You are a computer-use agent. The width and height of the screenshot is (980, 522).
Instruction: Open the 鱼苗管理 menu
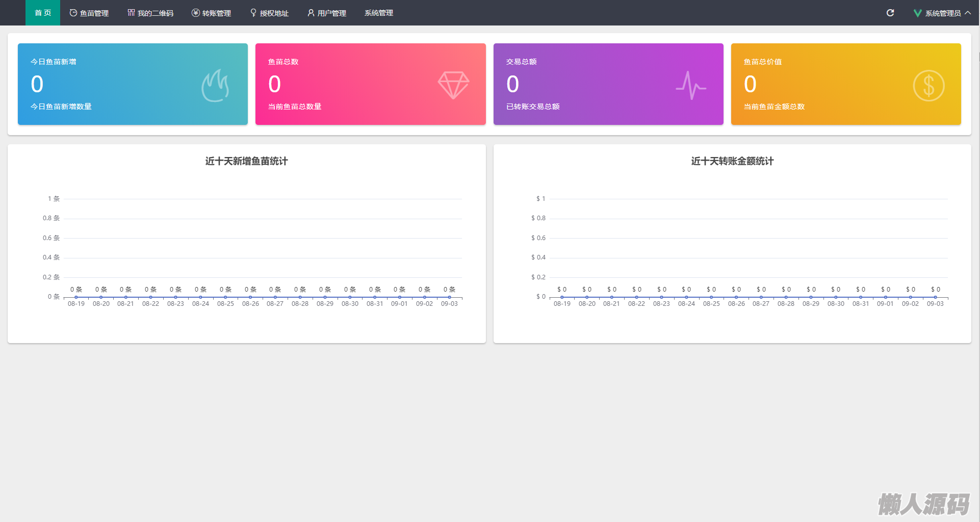89,13
